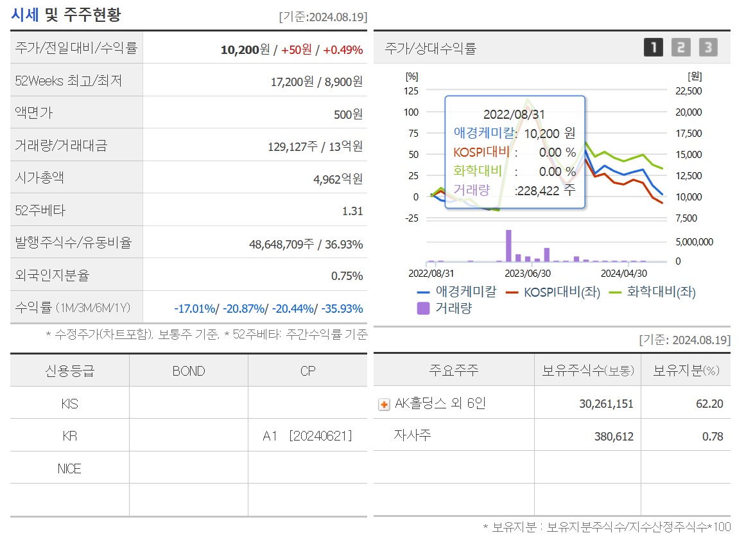Viewport: 744px width, 560px height.
Task: Click the 시세 및 주주현황 heading
Action: click(x=66, y=15)
